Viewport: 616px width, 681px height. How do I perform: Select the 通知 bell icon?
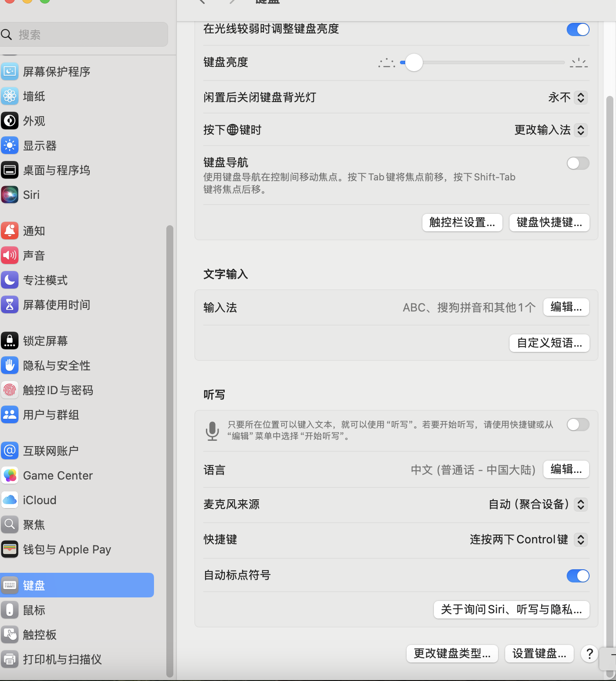[10, 231]
